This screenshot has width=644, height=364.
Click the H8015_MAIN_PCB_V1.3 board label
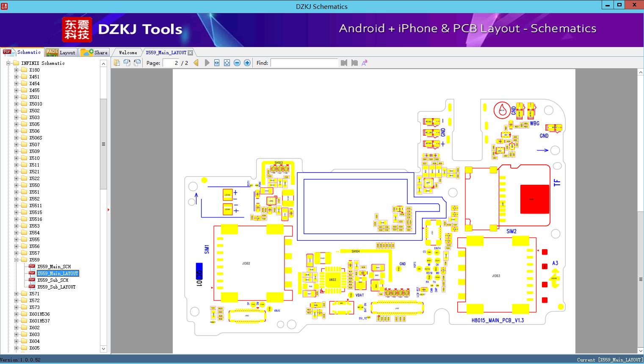498,320
